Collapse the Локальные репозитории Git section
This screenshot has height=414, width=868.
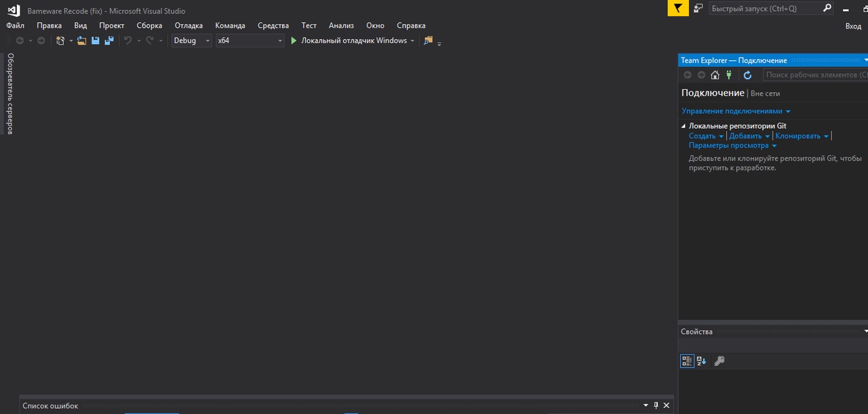[684, 126]
